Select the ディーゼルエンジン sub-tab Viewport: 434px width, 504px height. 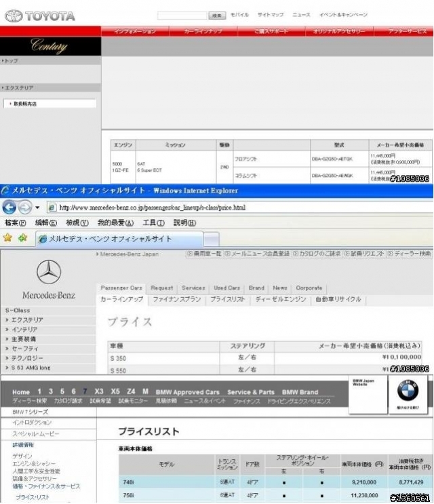pyautogui.click(x=281, y=299)
